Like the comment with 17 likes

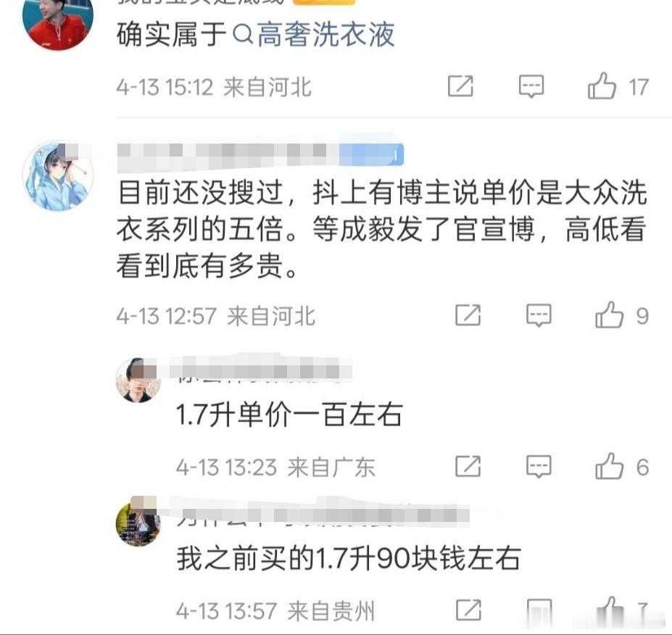point(602,86)
